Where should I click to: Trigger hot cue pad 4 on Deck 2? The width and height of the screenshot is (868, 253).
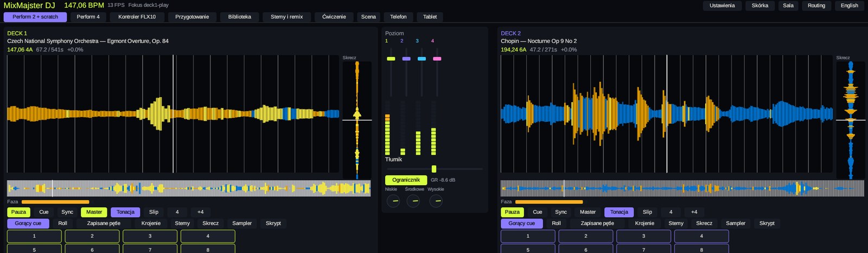[701, 236]
